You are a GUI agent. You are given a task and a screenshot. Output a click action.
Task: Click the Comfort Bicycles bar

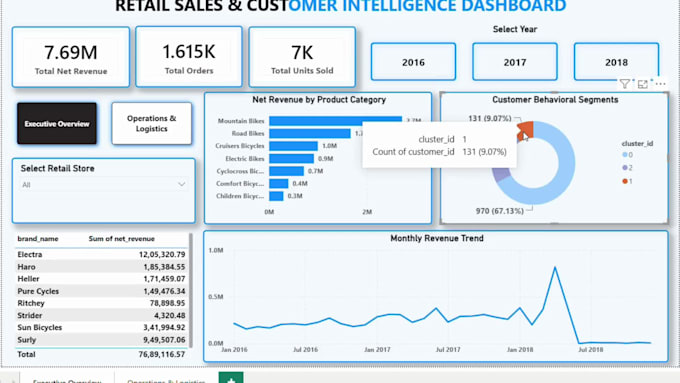278,183
